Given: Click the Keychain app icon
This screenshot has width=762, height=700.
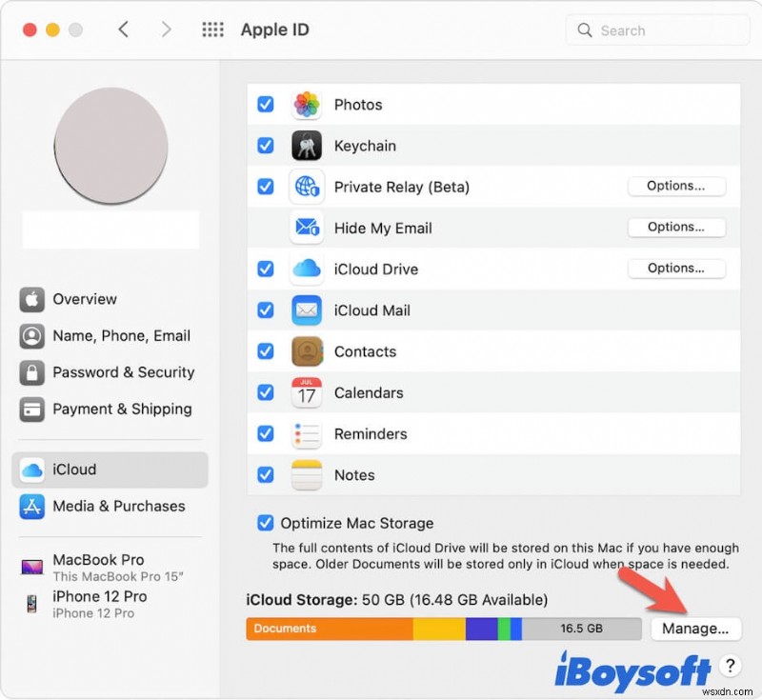Looking at the screenshot, I should (306, 146).
